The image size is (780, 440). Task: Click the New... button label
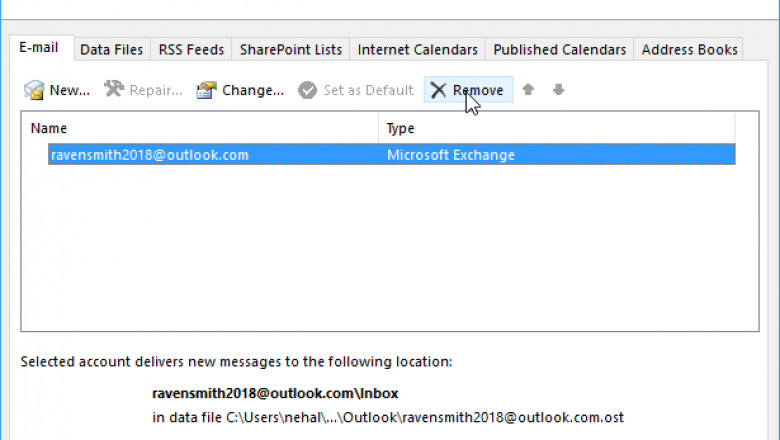click(x=70, y=90)
